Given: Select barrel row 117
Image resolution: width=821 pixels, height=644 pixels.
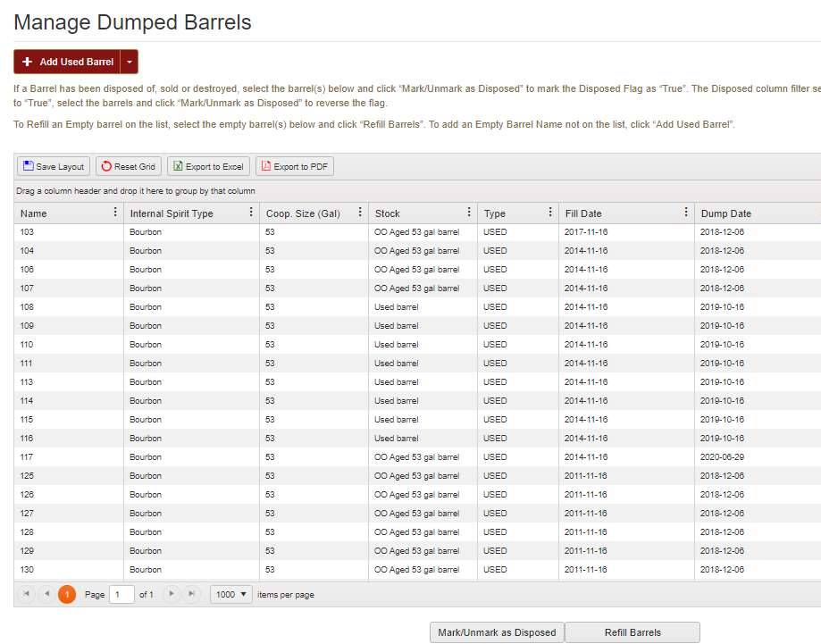Looking at the screenshot, I should tap(417, 457).
